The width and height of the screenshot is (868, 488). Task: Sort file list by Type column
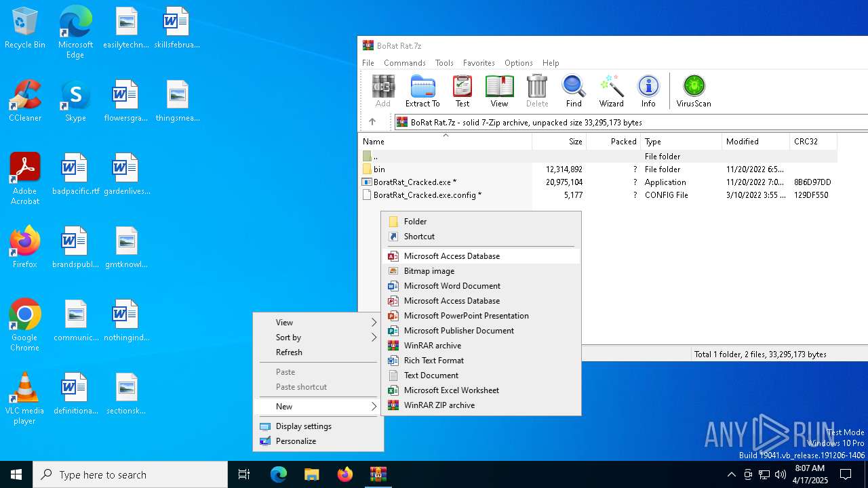coord(682,142)
